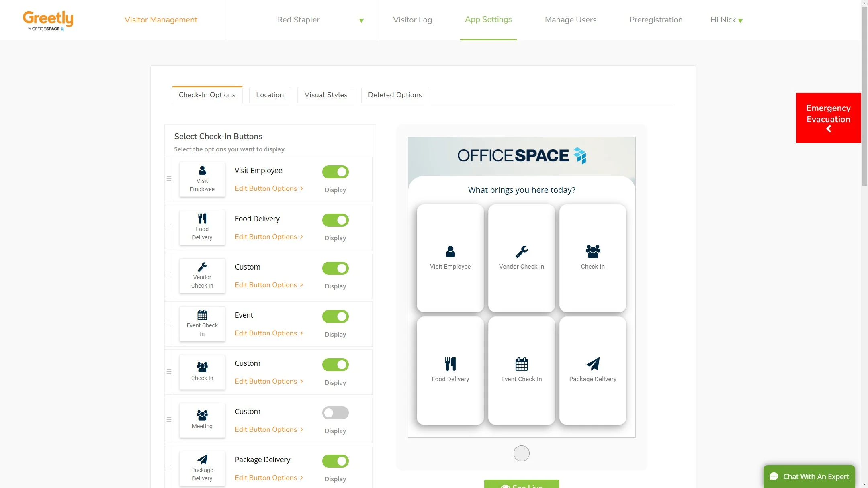The image size is (868, 488).
Task: Click the calendar icon Event Check In preview tile
Action: pyautogui.click(x=521, y=370)
